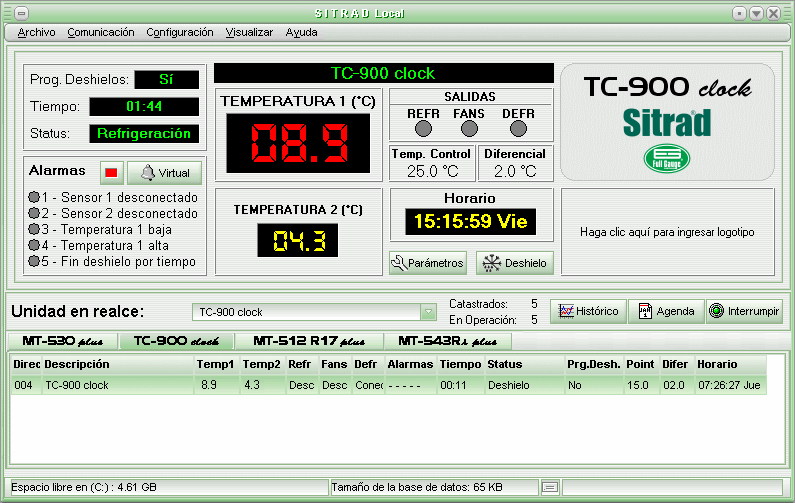Click 'Haga clic aquí para ingresar logotipo' area
This screenshot has width=795, height=503.
point(667,232)
